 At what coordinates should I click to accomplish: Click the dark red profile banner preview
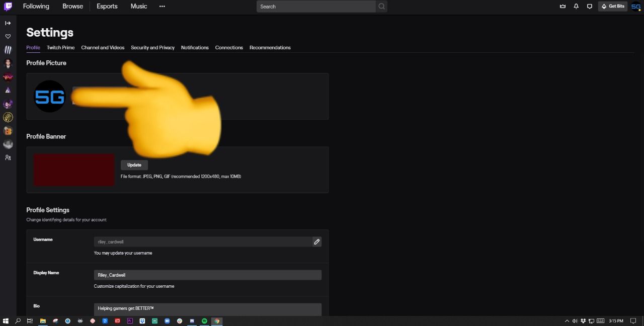[x=74, y=170]
